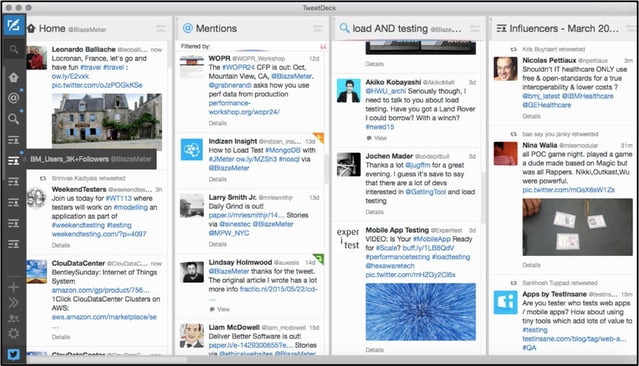Open blue burst image in Mobile App Testing tweet

(x=421, y=312)
